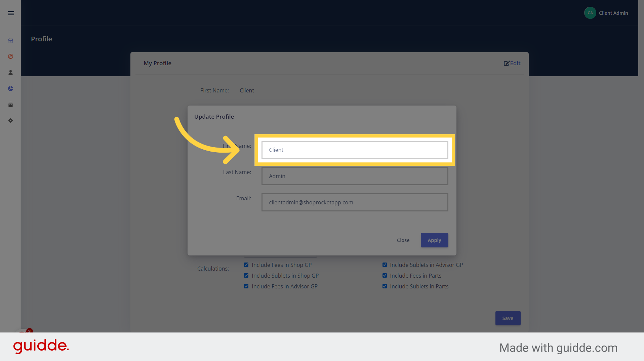The height and width of the screenshot is (361, 644).
Task: Toggle Include Fees in Parts
Action: point(385,276)
